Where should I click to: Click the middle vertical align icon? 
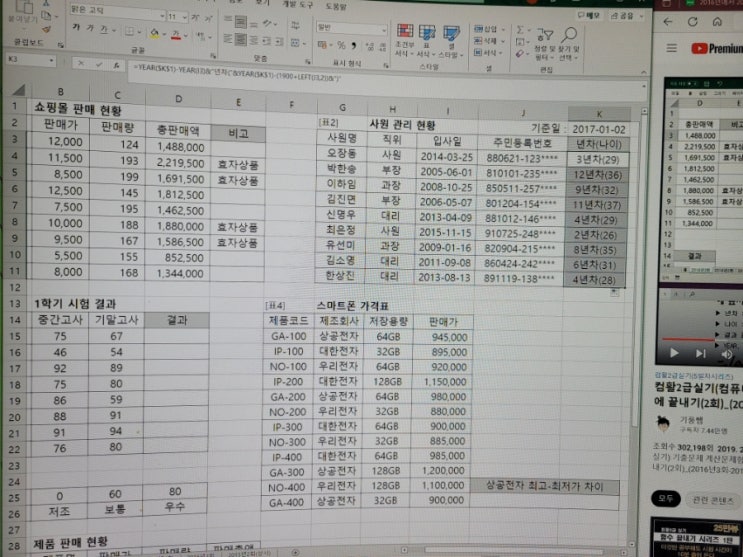point(241,22)
